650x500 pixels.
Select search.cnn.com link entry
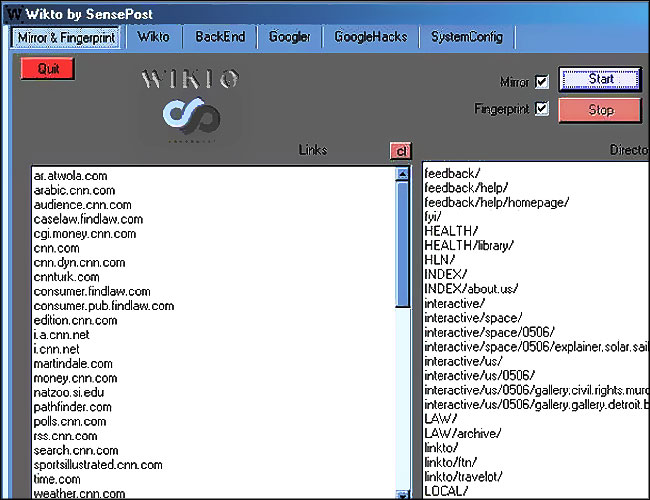pos(76,450)
